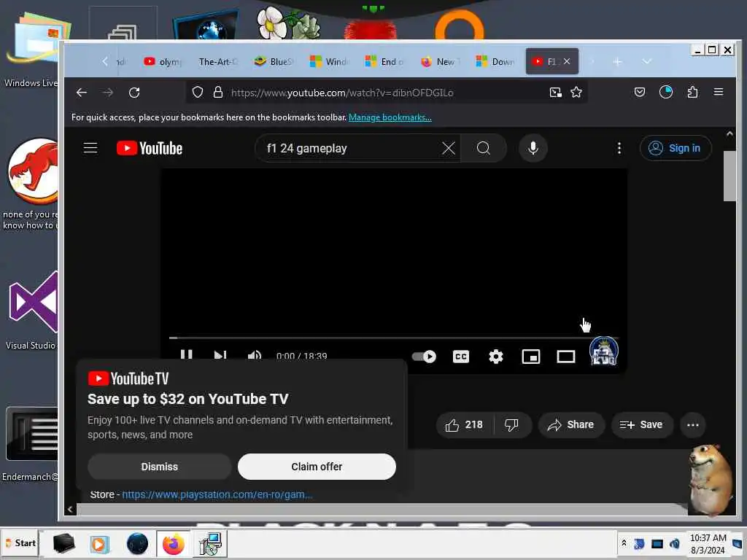Switch to the End tab

coord(384,61)
